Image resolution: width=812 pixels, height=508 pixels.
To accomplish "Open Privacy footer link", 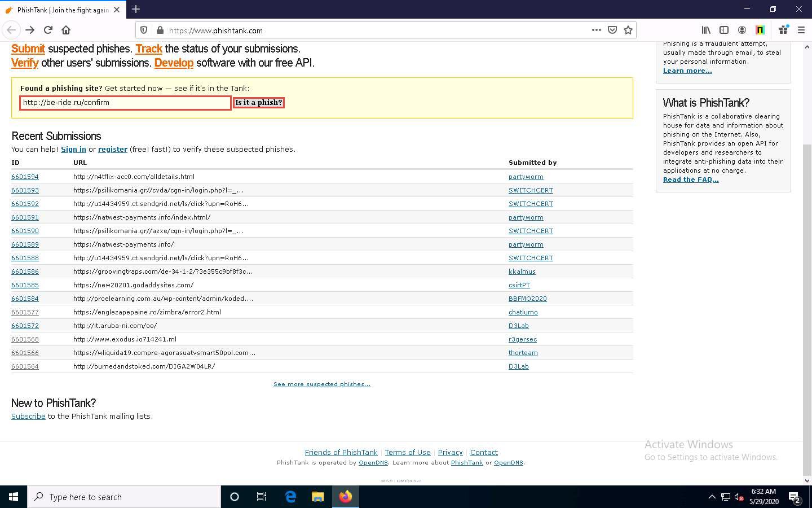I will pyautogui.click(x=451, y=453).
